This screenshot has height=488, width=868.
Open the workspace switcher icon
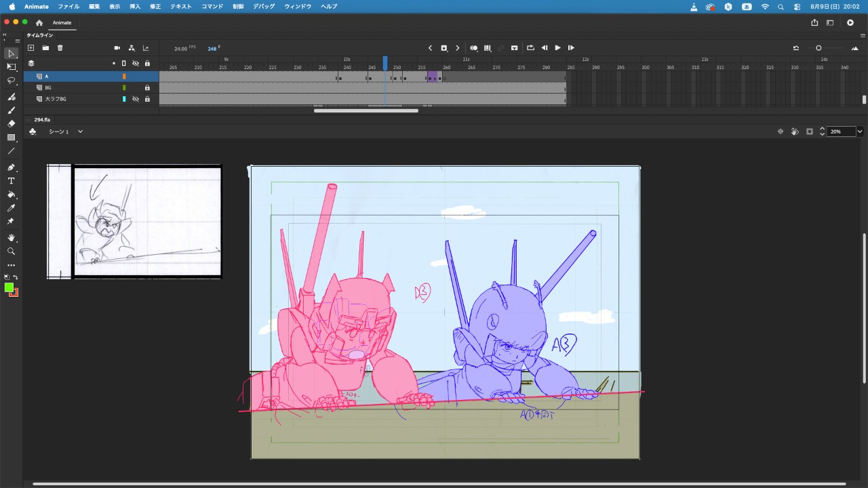coord(830,22)
